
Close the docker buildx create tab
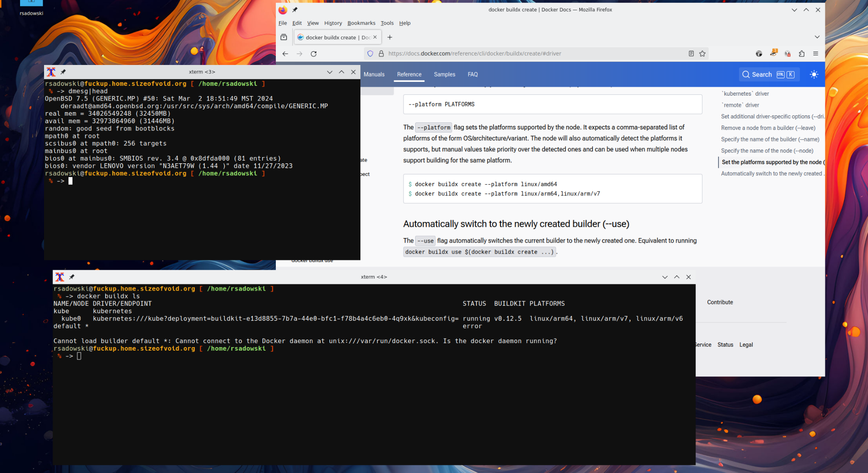[x=375, y=37]
